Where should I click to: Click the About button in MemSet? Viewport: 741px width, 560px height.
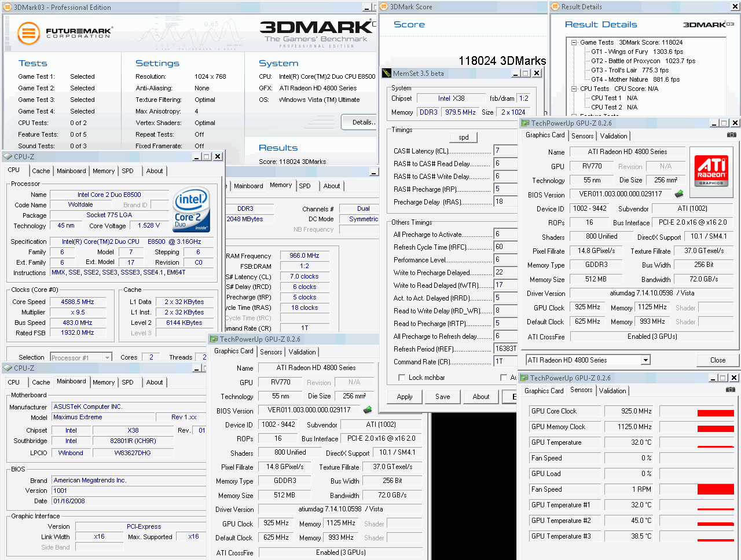[x=481, y=397]
